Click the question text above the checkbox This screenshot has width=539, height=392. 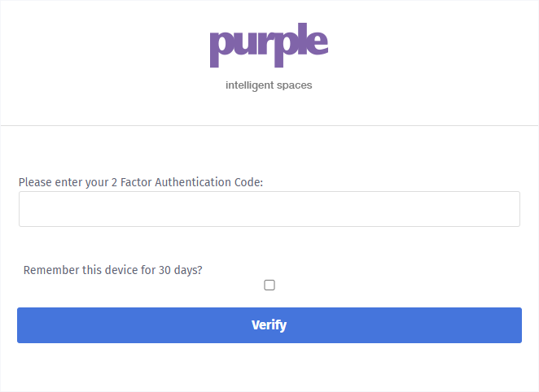pyautogui.click(x=112, y=270)
